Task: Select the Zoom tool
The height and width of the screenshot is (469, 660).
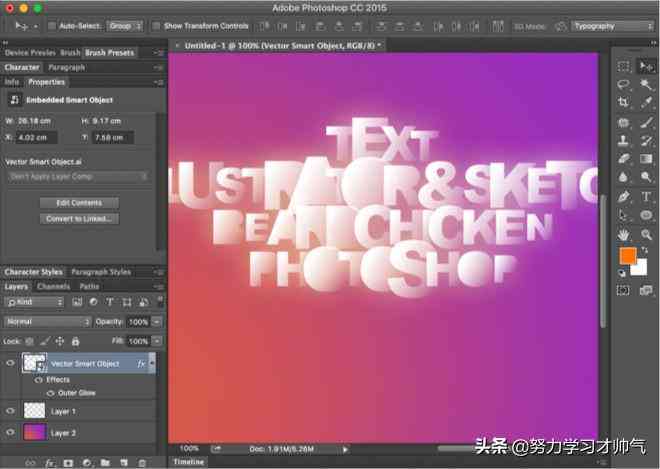Action: (x=646, y=234)
